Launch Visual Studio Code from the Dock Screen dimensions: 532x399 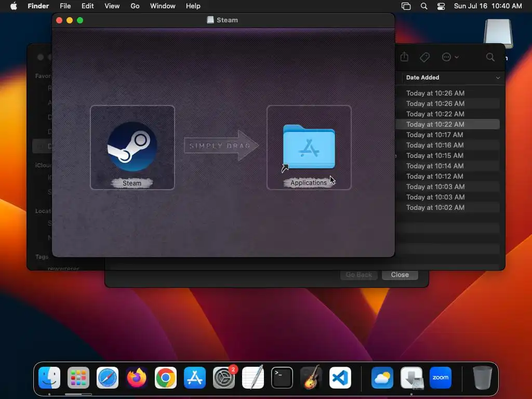tap(340, 378)
